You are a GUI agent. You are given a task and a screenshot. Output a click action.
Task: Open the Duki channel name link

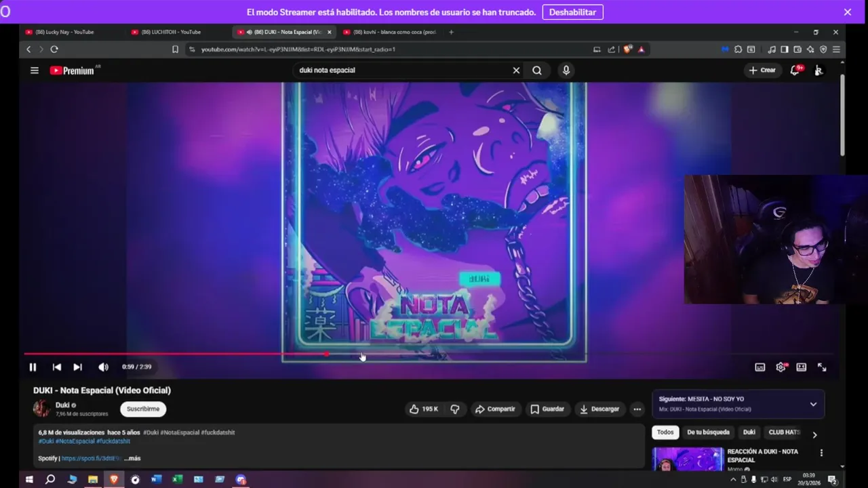click(x=62, y=405)
